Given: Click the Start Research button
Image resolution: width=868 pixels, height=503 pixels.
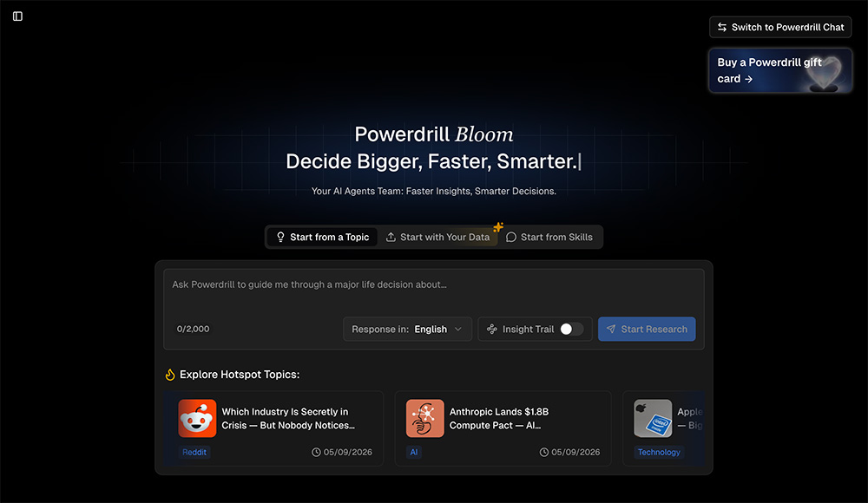Looking at the screenshot, I should pos(647,330).
